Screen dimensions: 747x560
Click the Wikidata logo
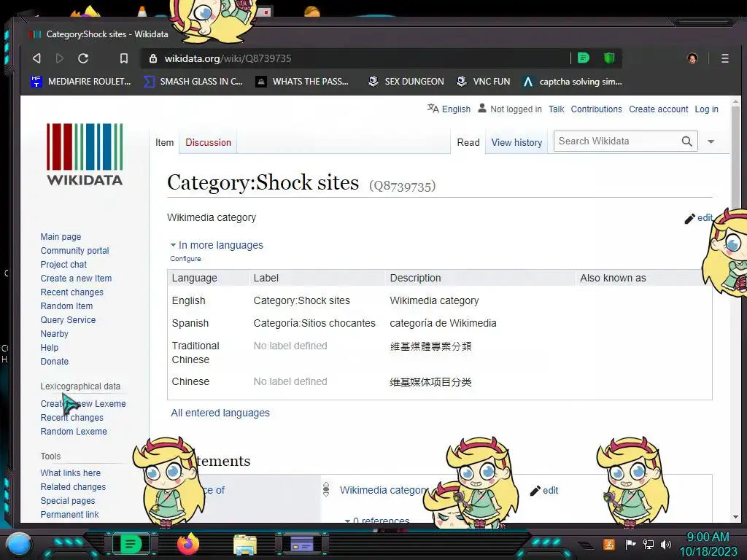85,155
